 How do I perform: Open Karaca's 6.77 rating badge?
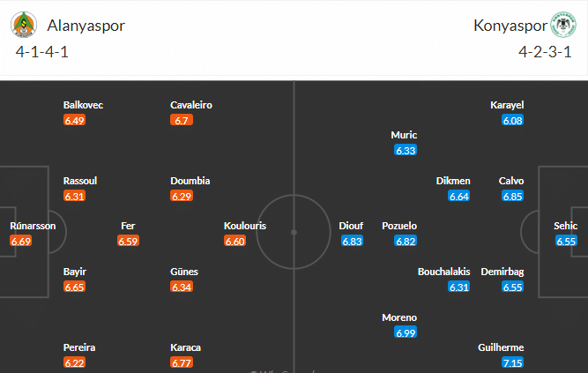tap(182, 362)
